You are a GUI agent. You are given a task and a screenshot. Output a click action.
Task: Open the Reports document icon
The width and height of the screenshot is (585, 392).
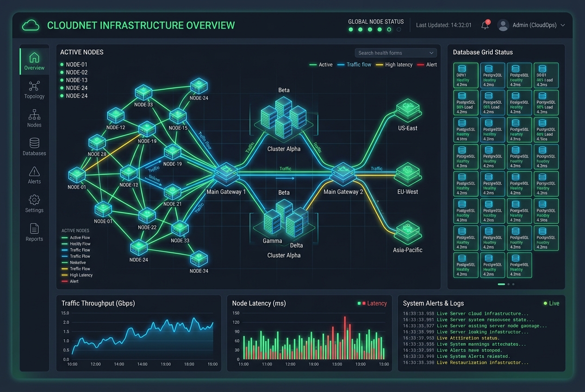34,228
